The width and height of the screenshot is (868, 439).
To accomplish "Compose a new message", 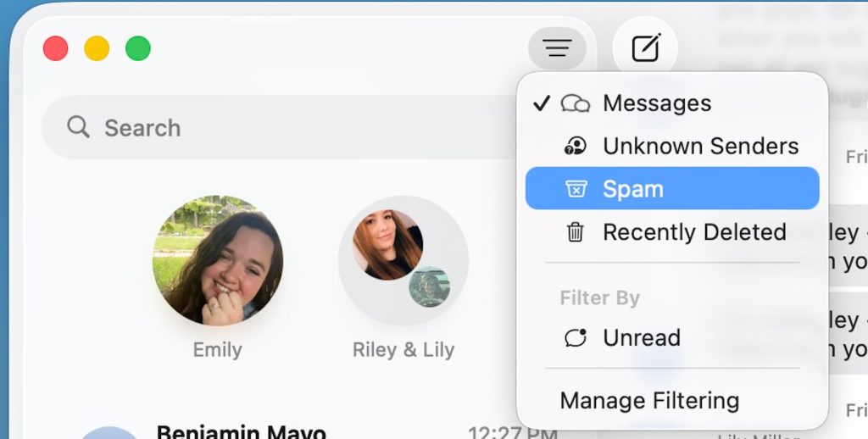I will 645,48.
